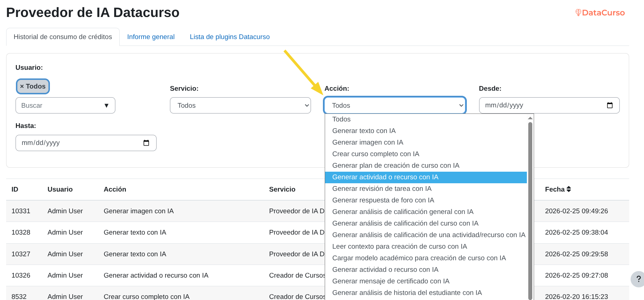Choose Generar revisión de tarea con IA
The width and height of the screenshot is (644, 300).
point(381,189)
